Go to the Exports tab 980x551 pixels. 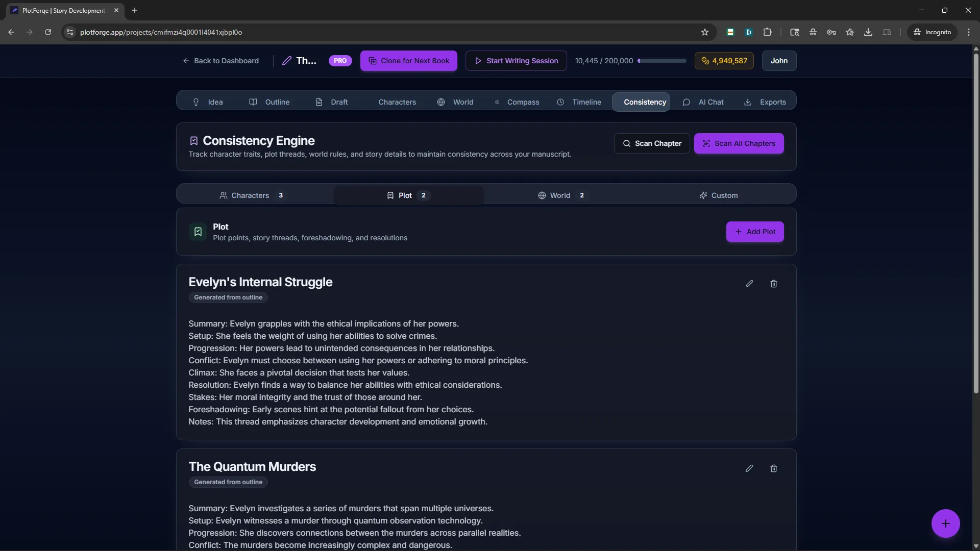[765, 102]
